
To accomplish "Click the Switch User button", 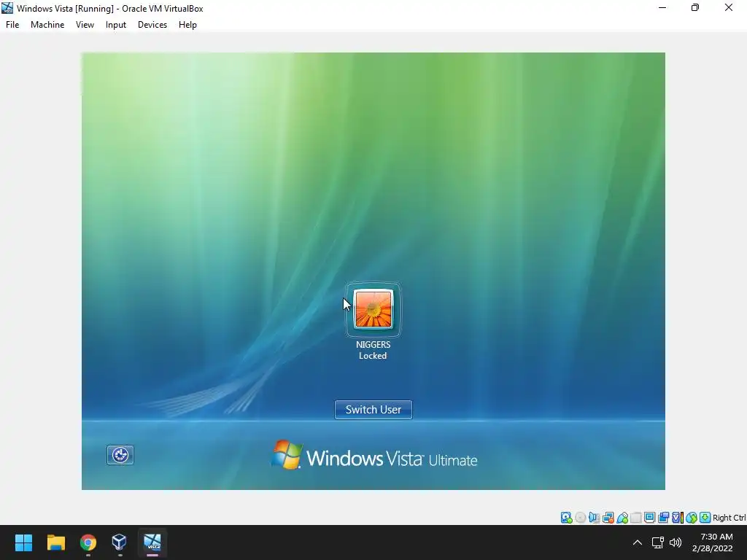I will point(373,410).
